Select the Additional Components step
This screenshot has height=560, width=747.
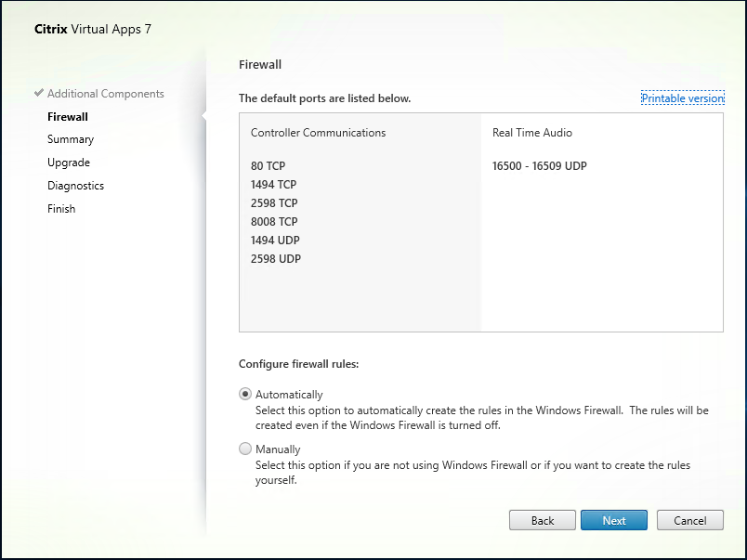105,94
